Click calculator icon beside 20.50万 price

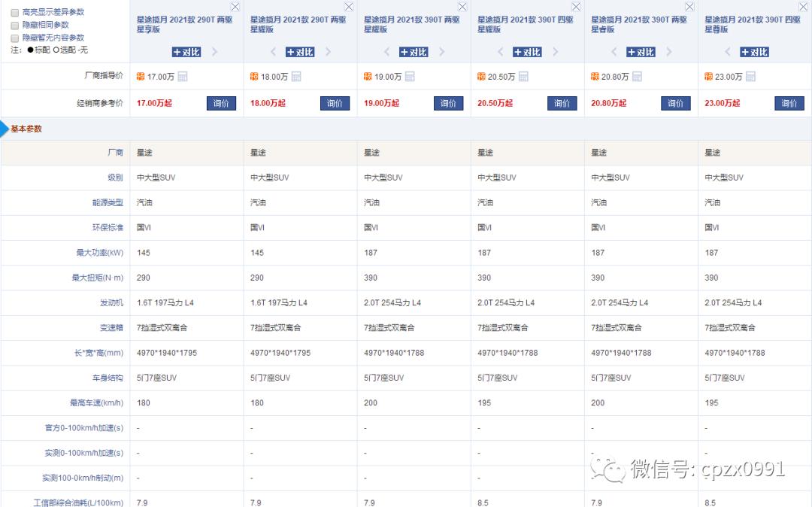(x=523, y=77)
